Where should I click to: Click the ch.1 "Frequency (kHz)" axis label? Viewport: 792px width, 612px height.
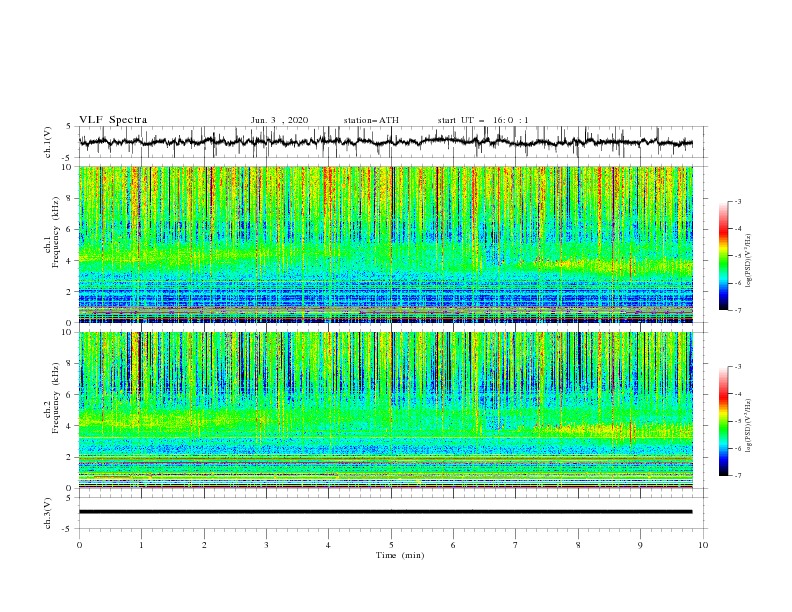click(56, 230)
